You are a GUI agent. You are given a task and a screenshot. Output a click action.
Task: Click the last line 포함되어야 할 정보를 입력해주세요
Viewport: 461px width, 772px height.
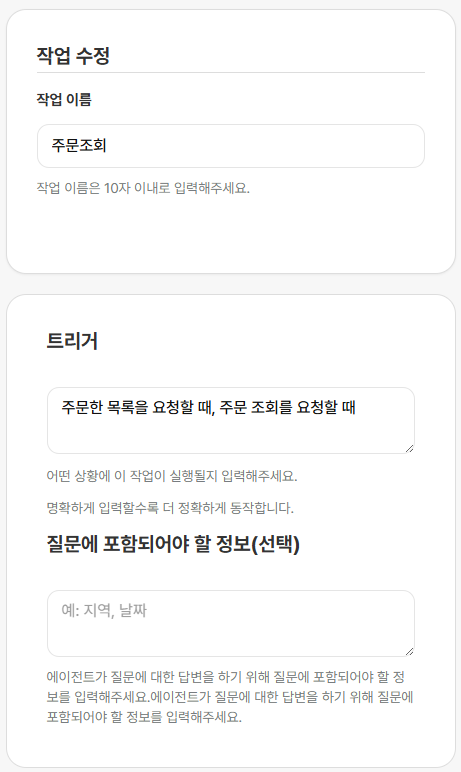point(144,717)
